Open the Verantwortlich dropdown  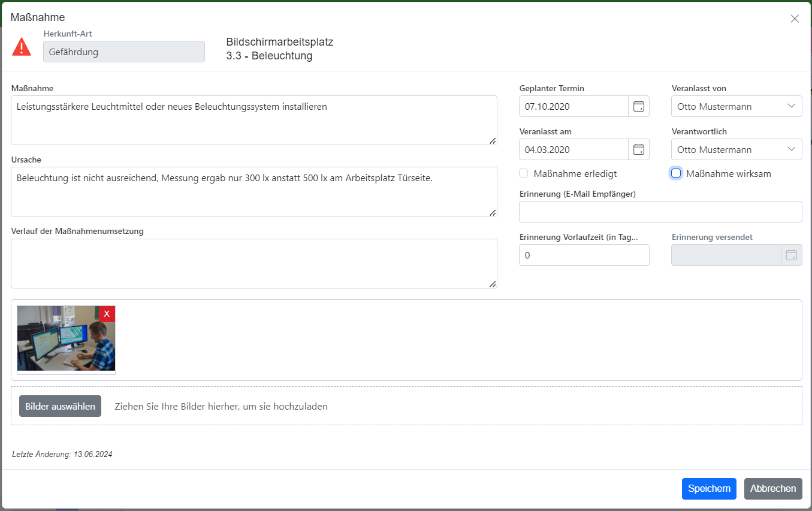[x=736, y=150]
